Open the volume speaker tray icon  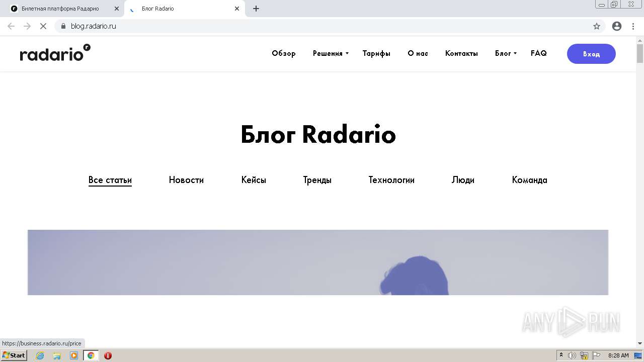(572, 355)
